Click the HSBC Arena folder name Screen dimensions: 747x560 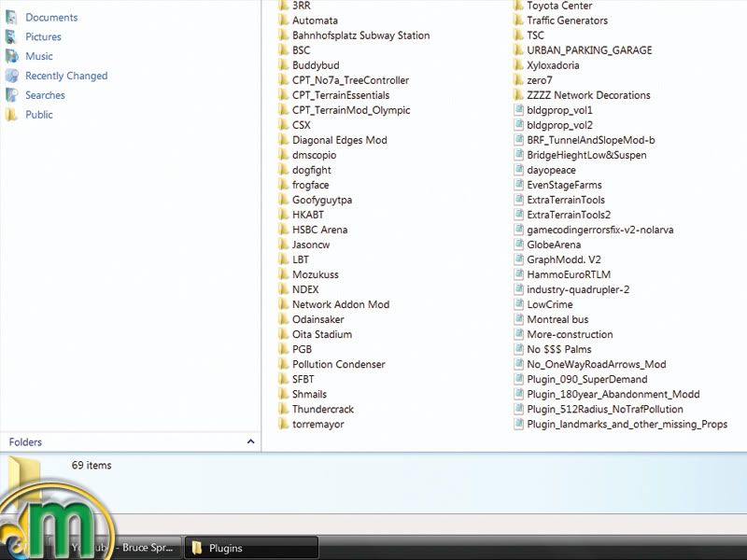point(319,230)
